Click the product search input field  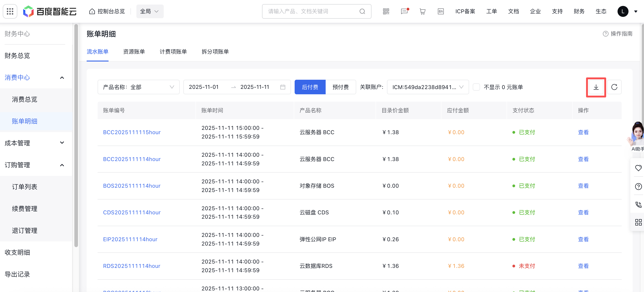[x=312, y=11]
